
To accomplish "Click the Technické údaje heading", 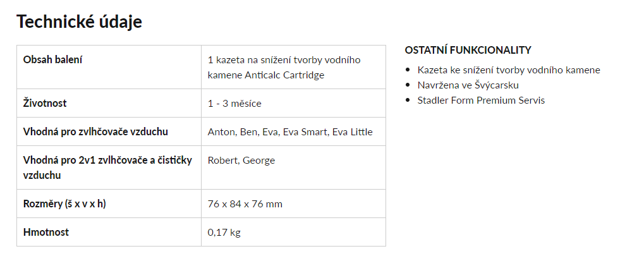I will [x=79, y=21].
